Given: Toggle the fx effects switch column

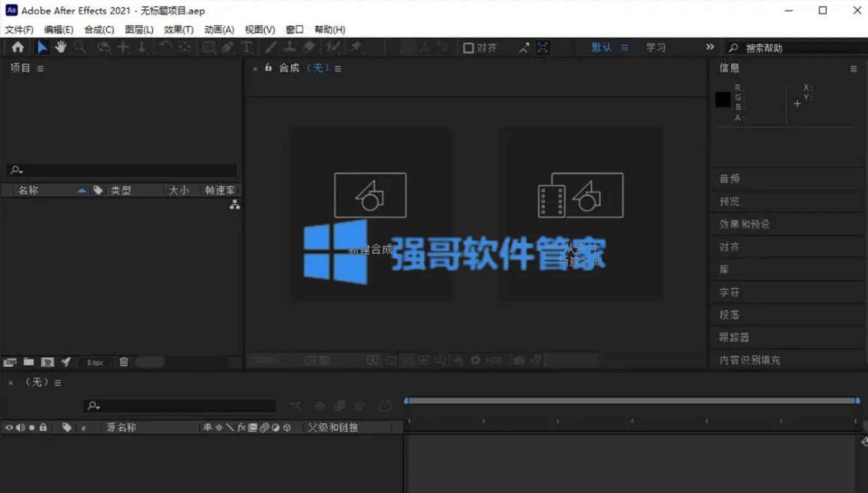Looking at the screenshot, I should (241, 427).
